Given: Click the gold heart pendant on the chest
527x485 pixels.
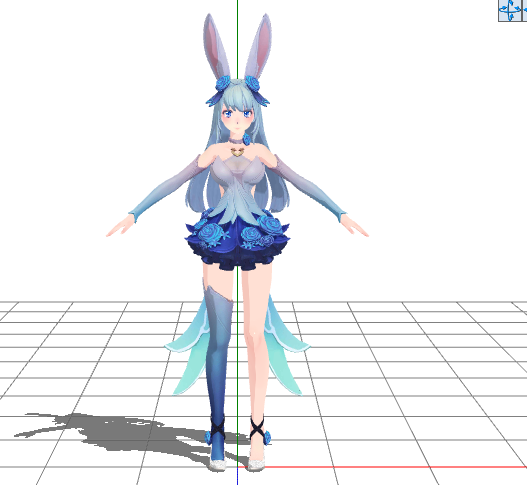Looking at the screenshot, I should click(x=237, y=152).
